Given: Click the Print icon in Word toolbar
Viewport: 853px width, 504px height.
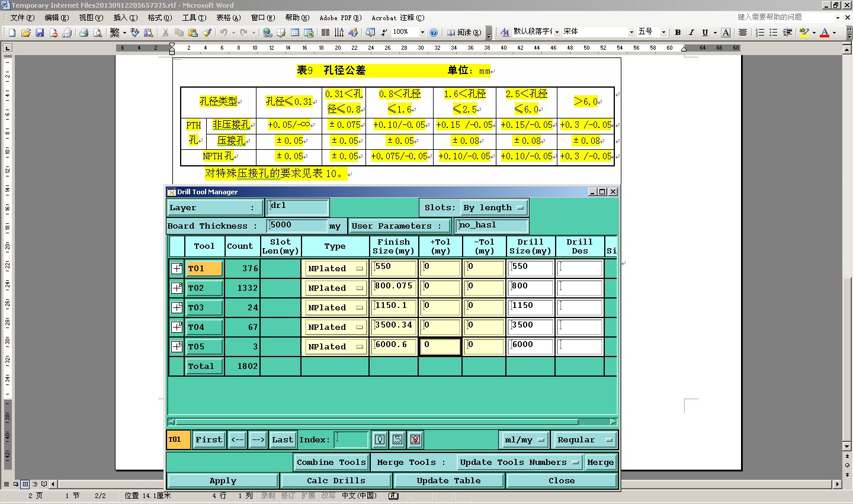Looking at the screenshot, I should (84, 33).
